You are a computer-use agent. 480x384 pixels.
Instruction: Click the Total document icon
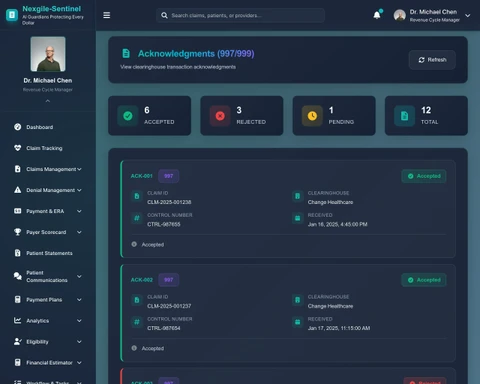pyautogui.click(x=404, y=116)
